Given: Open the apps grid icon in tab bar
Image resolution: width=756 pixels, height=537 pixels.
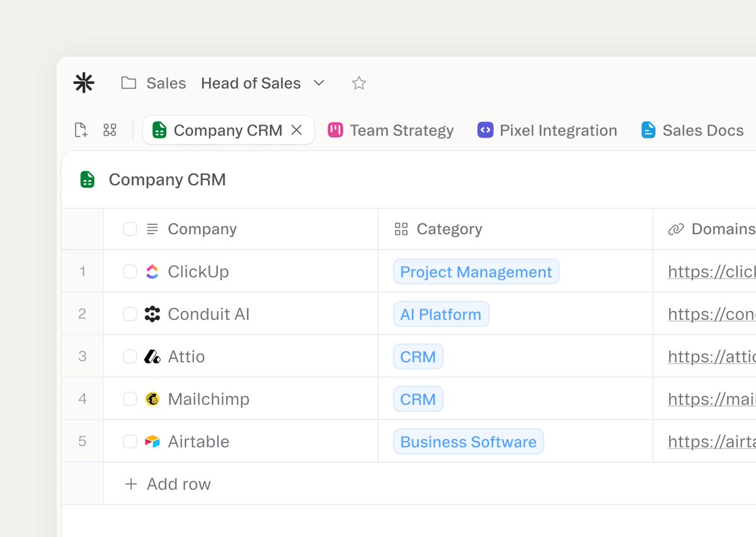Looking at the screenshot, I should [x=110, y=130].
